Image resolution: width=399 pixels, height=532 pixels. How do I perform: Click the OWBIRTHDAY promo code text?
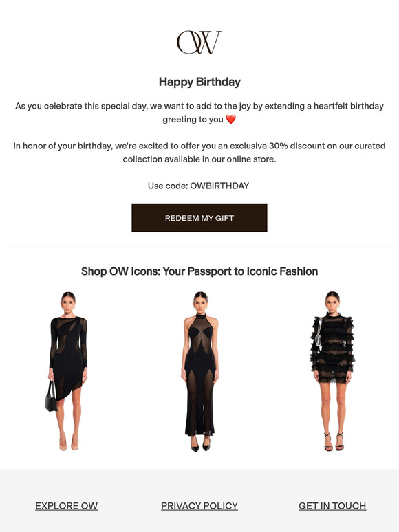[x=219, y=186]
